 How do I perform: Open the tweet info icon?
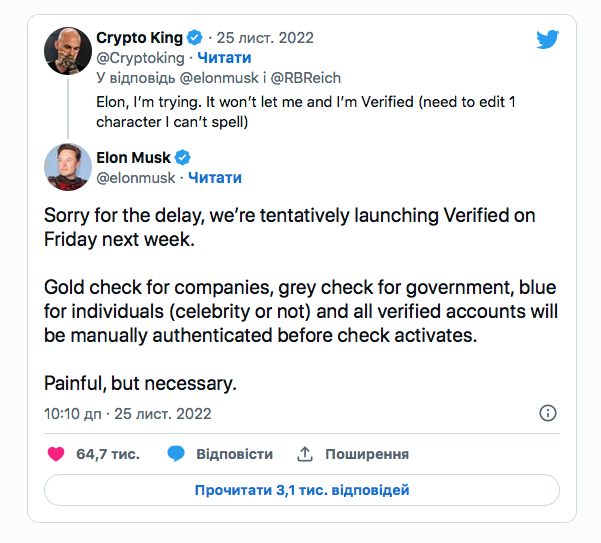coord(547,413)
